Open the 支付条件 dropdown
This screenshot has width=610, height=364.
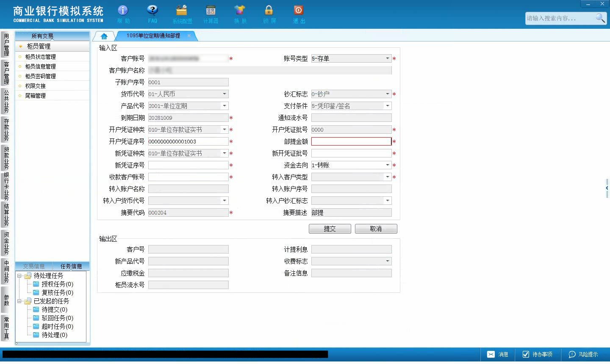click(388, 106)
